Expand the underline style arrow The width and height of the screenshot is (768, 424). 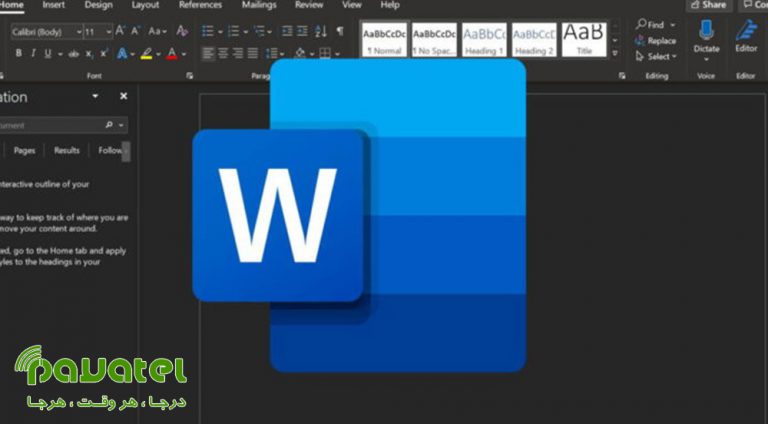[60, 54]
